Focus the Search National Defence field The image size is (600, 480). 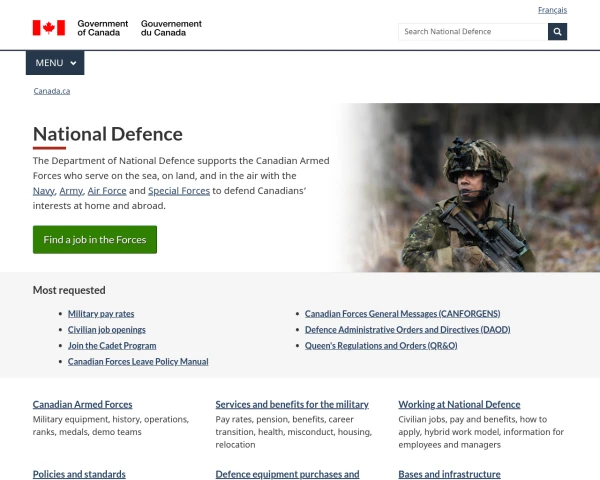[472, 32]
